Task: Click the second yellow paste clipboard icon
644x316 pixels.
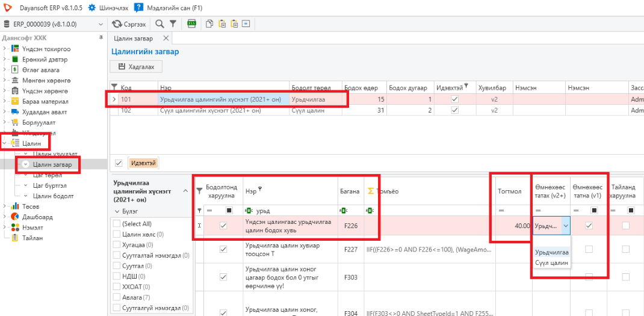Action: (x=234, y=23)
